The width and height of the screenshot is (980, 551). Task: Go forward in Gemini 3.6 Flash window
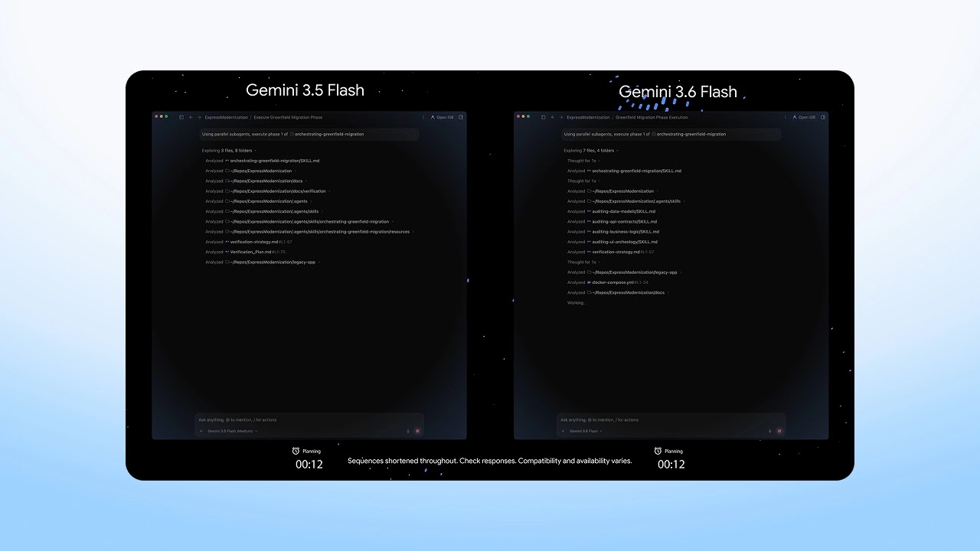[561, 117]
